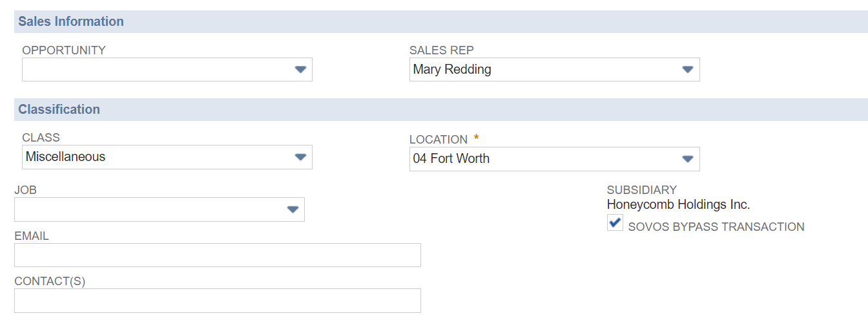The width and height of the screenshot is (868, 322).
Task: Focus the Contact(s) input field
Action: tap(217, 301)
